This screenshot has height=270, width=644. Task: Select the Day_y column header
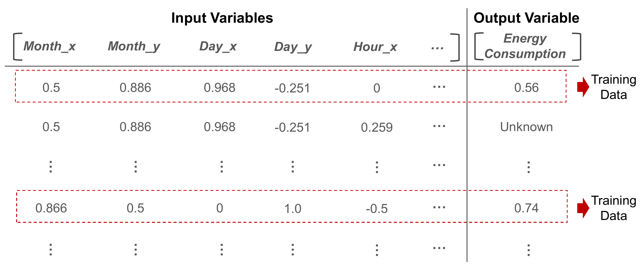tap(293, 47)
